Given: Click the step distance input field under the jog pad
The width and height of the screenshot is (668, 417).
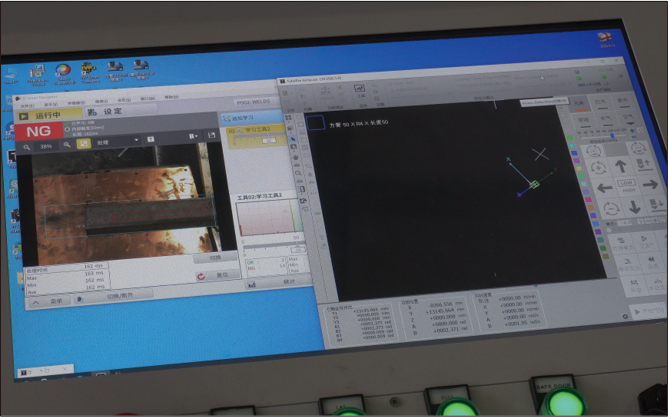Looking at the screenshot, I should coord(625,222).
